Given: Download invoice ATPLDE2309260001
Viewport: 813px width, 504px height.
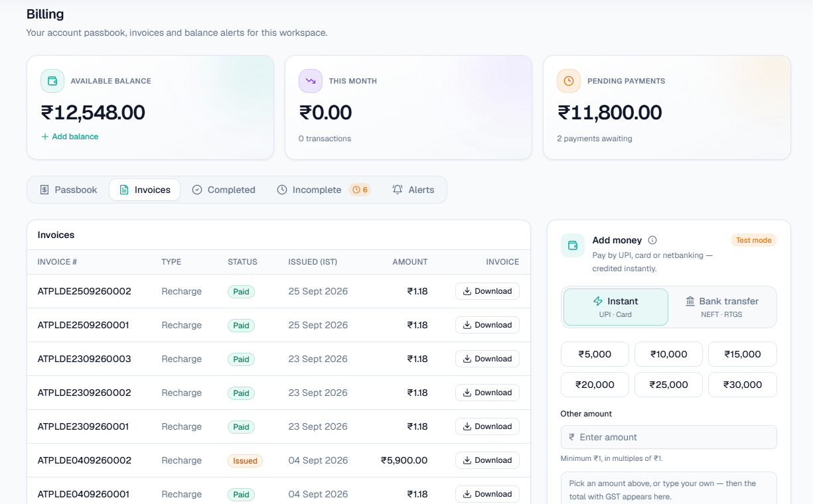Looking at the screenshot, I should [x=487, y=426].
